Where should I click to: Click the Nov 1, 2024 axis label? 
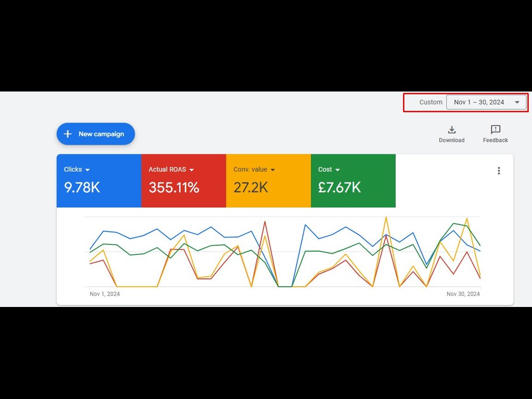tap(105, 294)
